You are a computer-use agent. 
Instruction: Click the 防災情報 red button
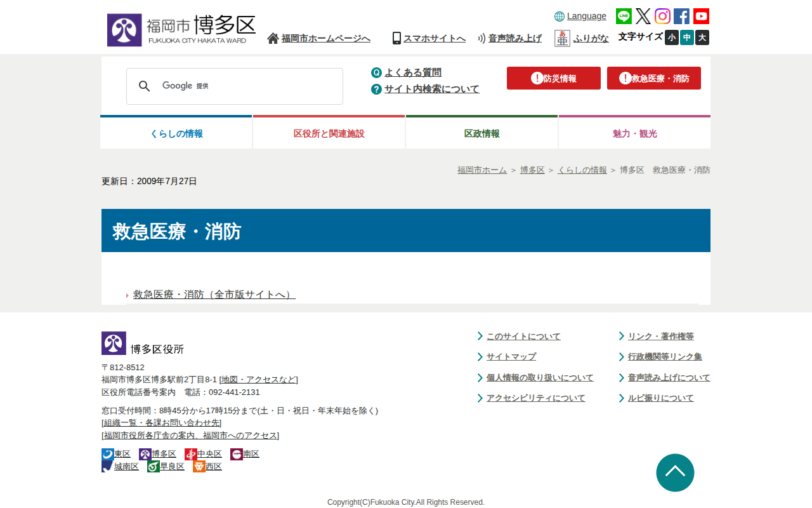pyautogui.click(x=554, y=78)
